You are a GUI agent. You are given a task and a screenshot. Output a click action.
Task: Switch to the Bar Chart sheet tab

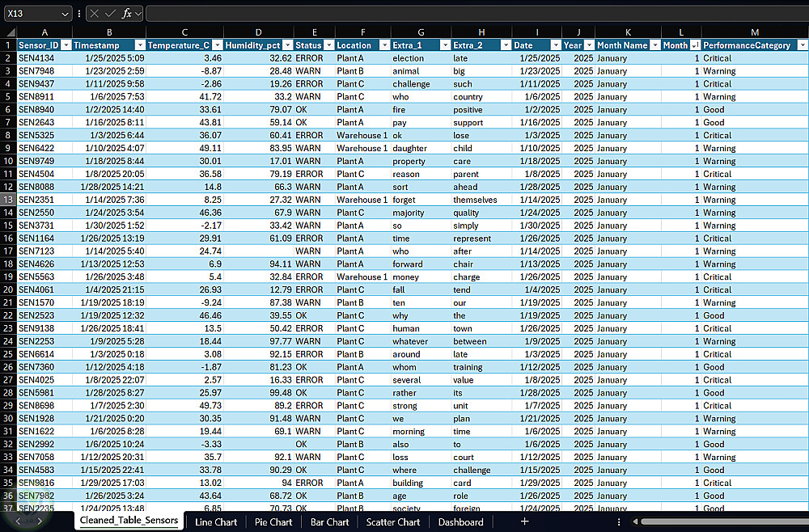[330, 522]
